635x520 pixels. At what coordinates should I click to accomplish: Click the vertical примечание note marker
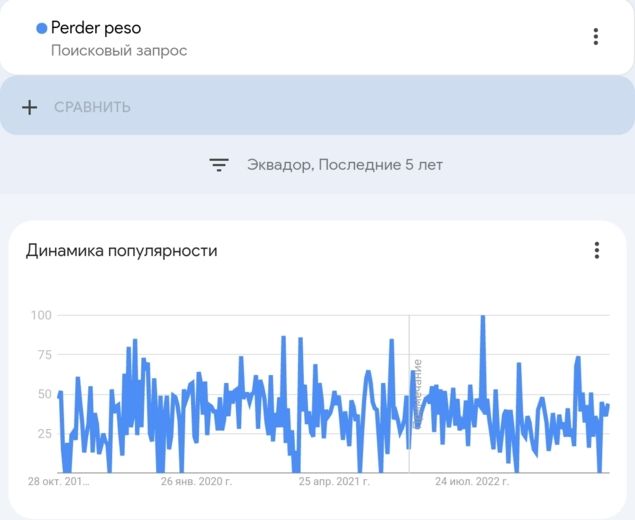pyautogui.click(x=417, y=392)
